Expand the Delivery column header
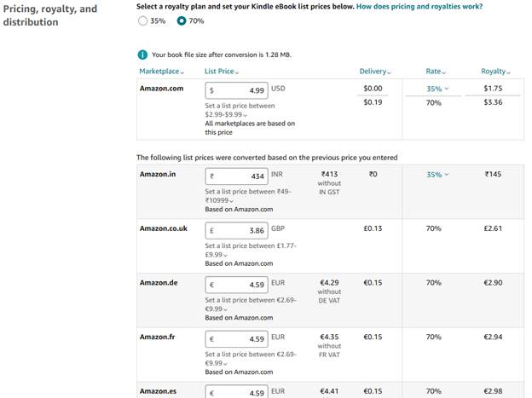532x398 pixels. 375,72
